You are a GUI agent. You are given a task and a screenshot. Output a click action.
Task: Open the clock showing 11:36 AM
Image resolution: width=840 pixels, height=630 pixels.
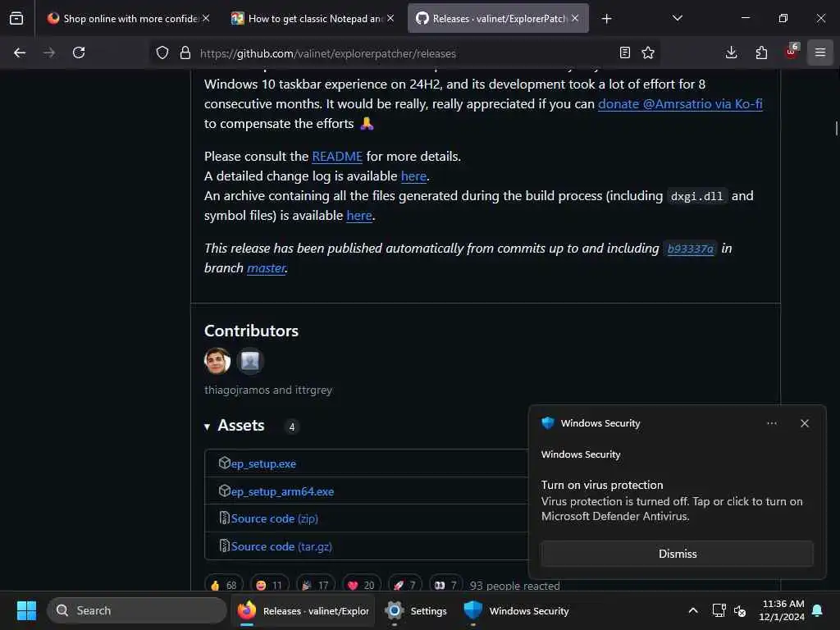tap(782, 610)
